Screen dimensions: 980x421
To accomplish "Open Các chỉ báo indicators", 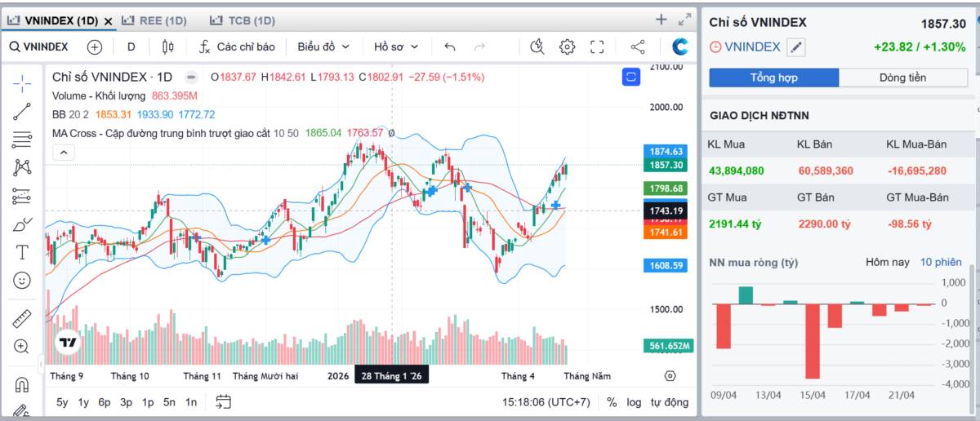I will [x=238, y=47].
